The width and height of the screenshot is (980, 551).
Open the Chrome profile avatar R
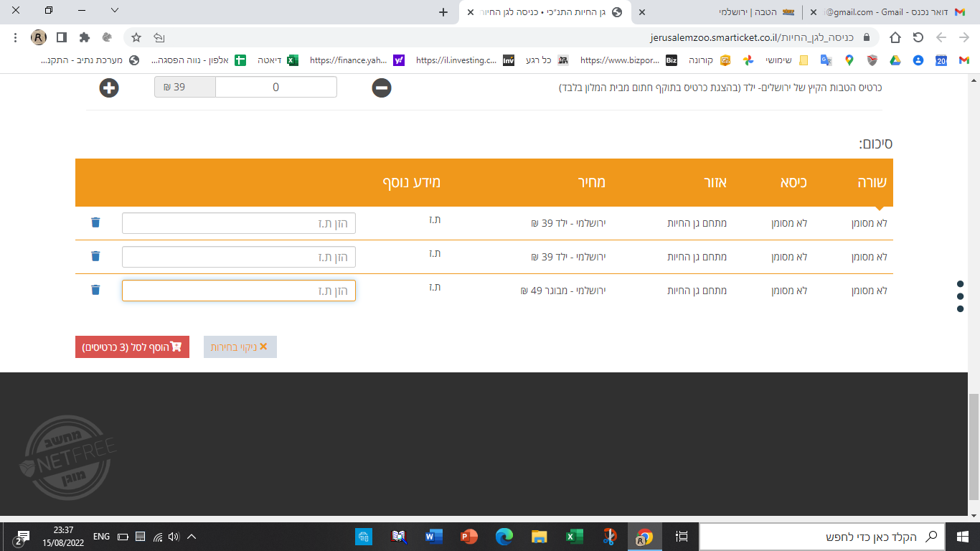pos(39,37)
